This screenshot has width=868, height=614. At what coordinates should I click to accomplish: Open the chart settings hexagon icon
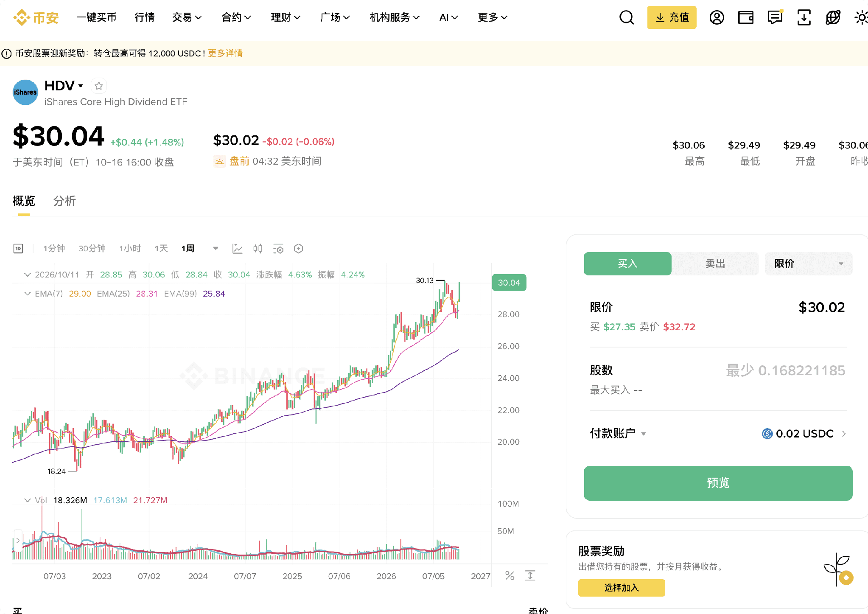pyautogui.click(x=298, y=249)
